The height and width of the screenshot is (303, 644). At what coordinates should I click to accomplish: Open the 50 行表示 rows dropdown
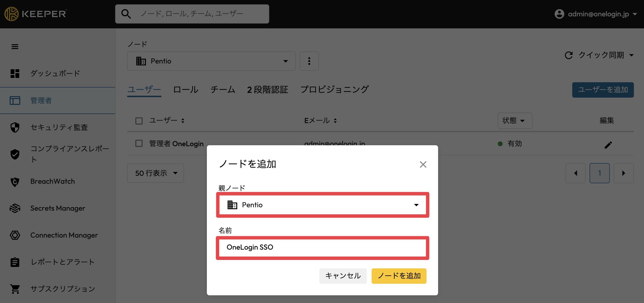156,173
